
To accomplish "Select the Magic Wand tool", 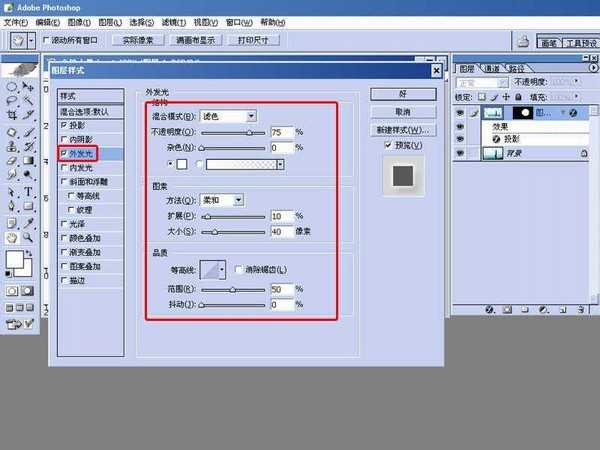I will [x=28, y=101].
